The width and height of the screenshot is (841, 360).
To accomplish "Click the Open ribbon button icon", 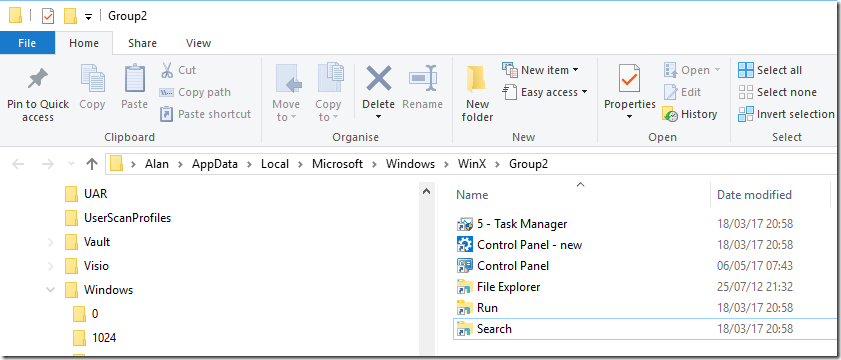I will [670, 70].
